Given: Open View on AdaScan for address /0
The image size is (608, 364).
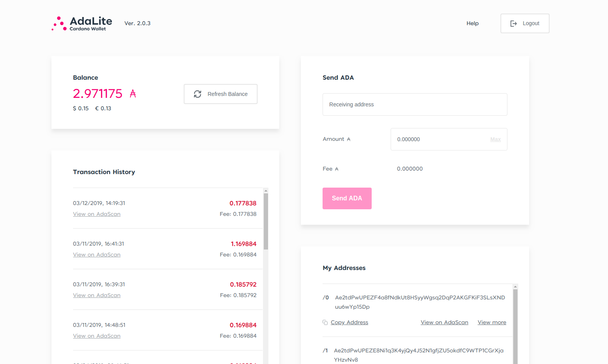Looking at the screenshot, I should tap(444, 322).
